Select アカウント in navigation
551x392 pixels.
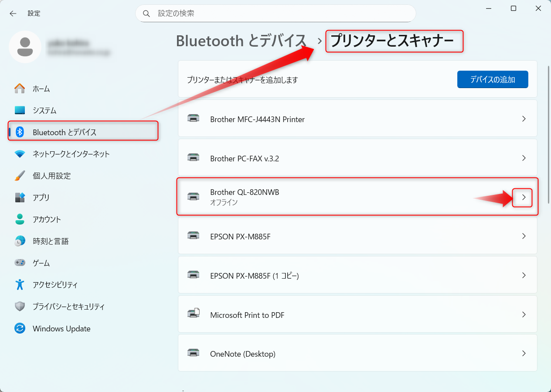pyautogui.click(x=47, y=219)
